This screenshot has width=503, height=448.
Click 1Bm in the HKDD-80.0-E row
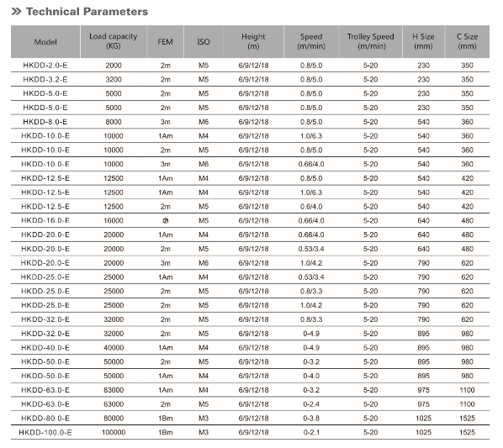coord(165,419)
